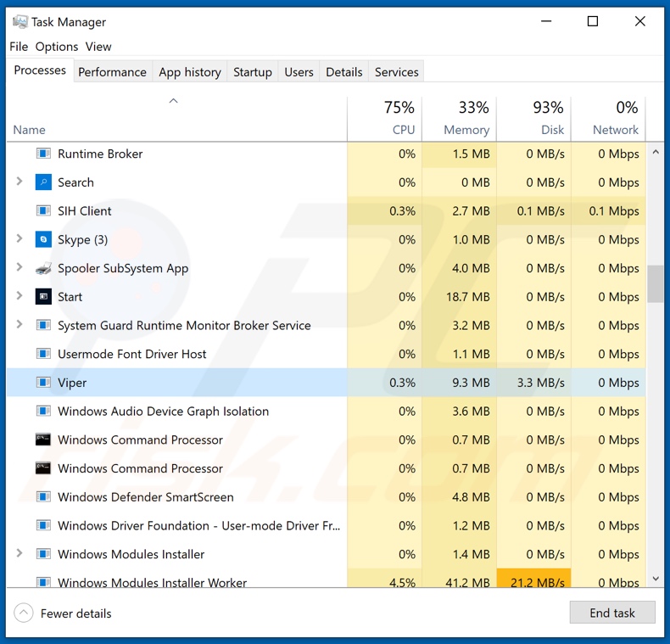Select the Processes tab

(x=40, y=70)
